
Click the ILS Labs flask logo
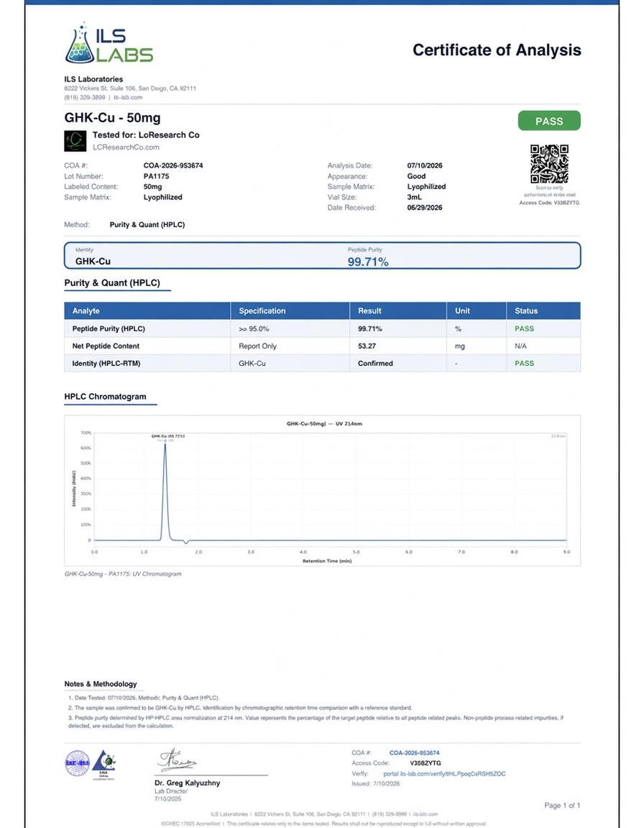109,43
